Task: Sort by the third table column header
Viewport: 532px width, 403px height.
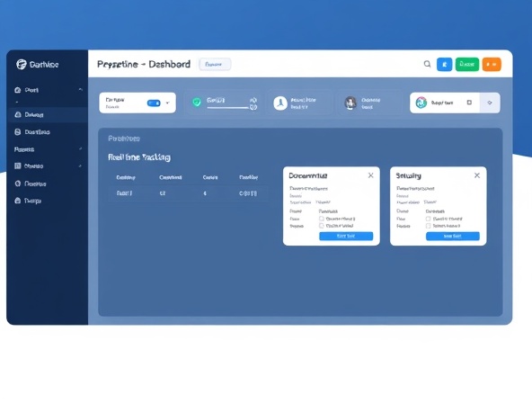Action: coord(210,177)
